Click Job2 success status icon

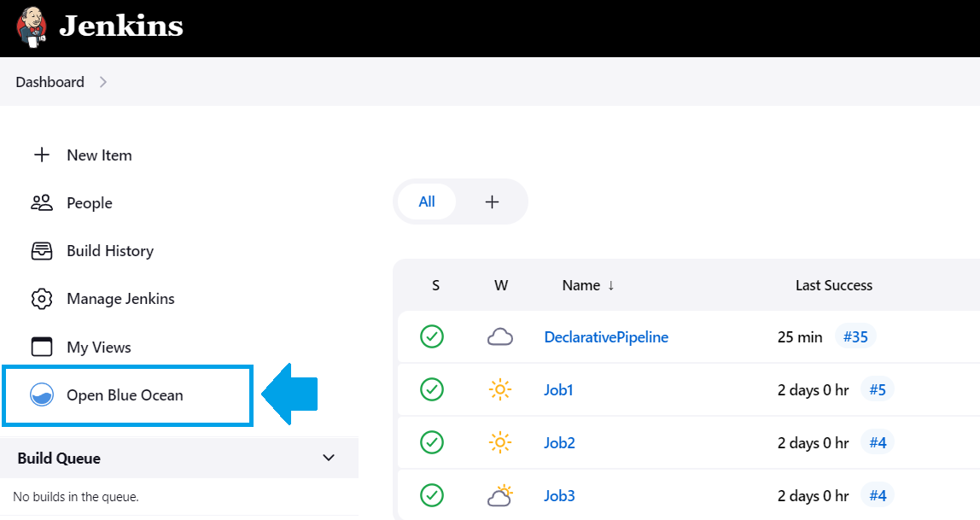pos(432,443)
